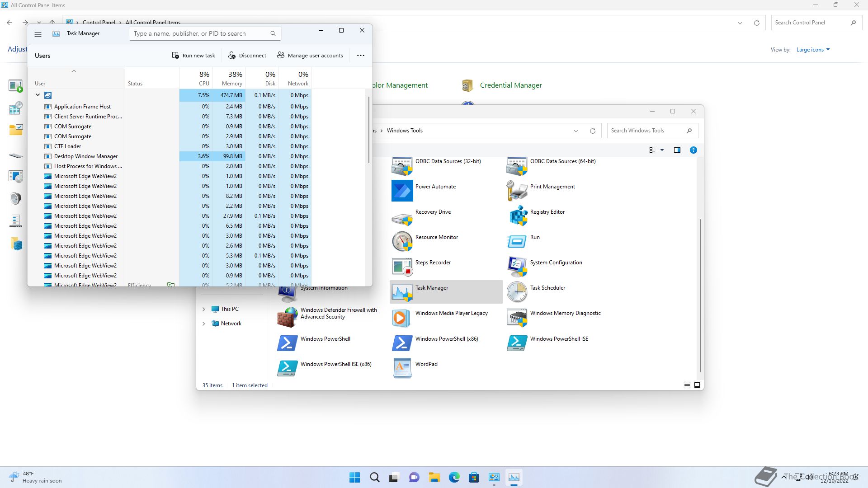868x488 pixels.
Task: Open Run dialog icon in Windows Tools
Action: (x=517, y=241)
